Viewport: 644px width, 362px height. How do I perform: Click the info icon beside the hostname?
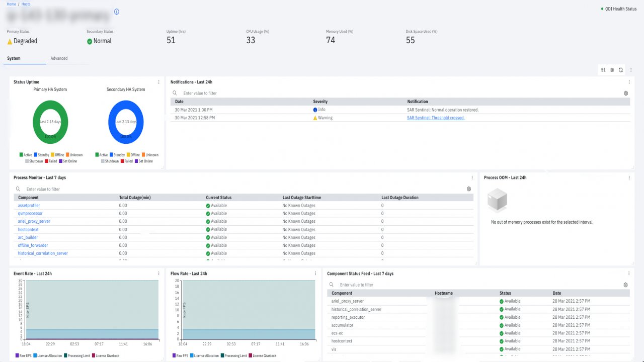coord(116,13)
